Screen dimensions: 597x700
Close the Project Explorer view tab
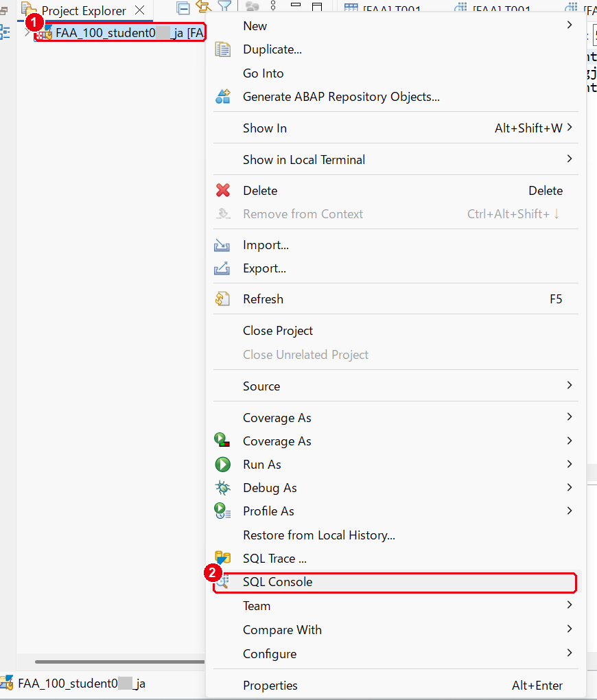pos(140,10)
